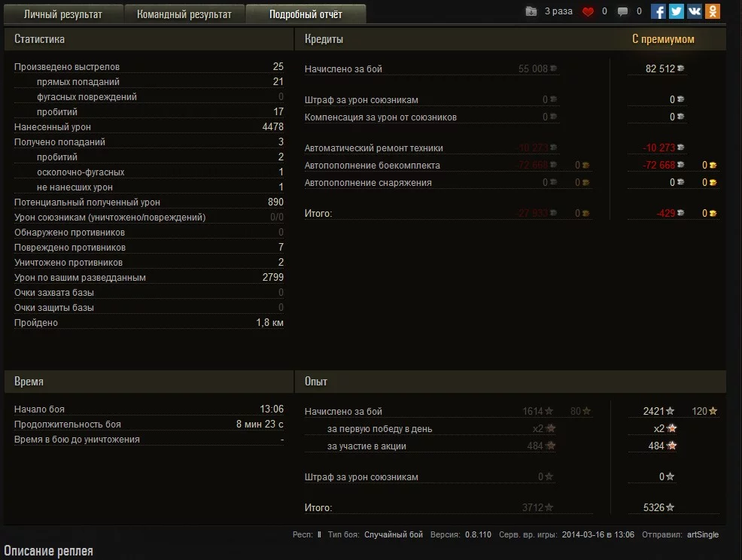Click 'Потенциальный полученный урон' row

pyautogui.click(x=148, y=202)
